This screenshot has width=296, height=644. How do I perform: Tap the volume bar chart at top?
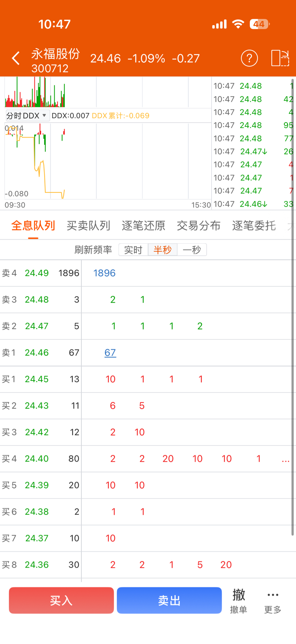[x=108, y=92]
